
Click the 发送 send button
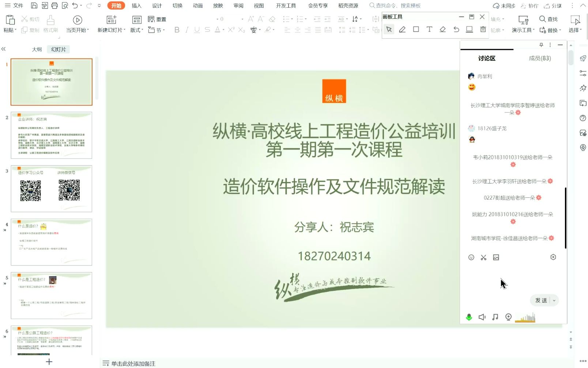541,301
